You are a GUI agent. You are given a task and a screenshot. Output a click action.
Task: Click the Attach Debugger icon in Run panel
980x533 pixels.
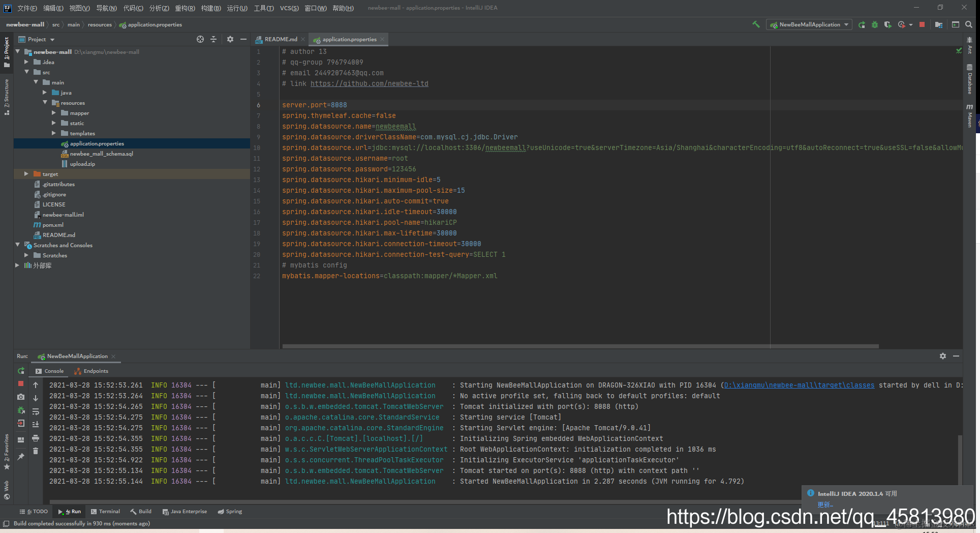tap(21, 410)
